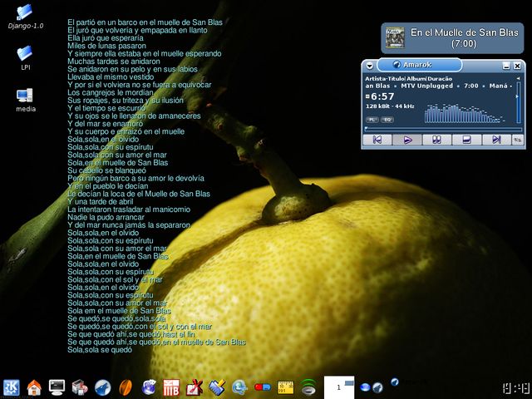Click the Amarok Play button
The height and width of the screenshot is (399, 532).
point(407,140)
